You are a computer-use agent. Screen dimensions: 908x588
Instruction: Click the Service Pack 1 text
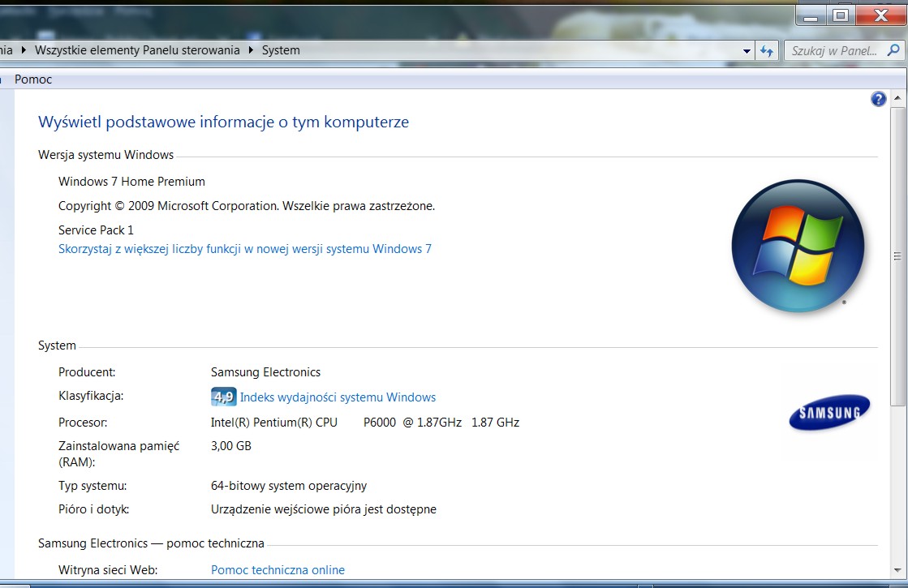click(96, 230)
